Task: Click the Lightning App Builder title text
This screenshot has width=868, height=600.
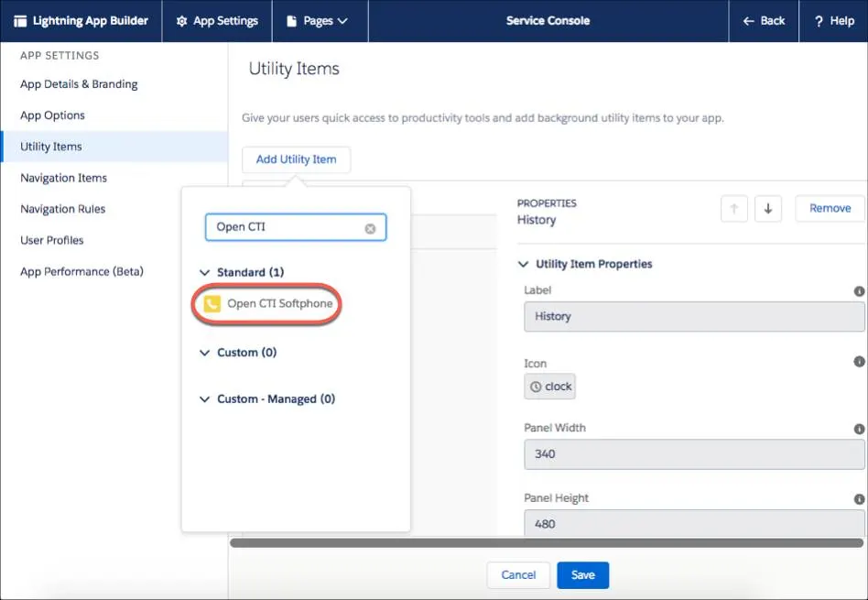Action: 91,21
